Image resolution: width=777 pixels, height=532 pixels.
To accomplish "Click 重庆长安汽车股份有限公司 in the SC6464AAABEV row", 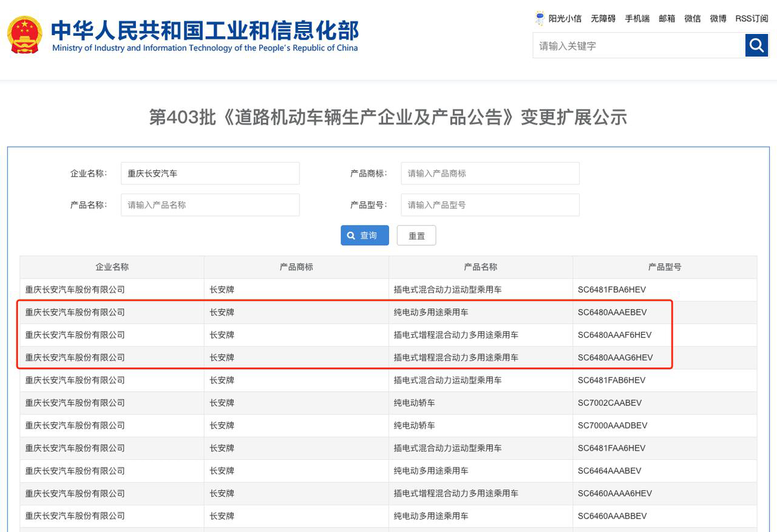I will (x=75, y=471).
